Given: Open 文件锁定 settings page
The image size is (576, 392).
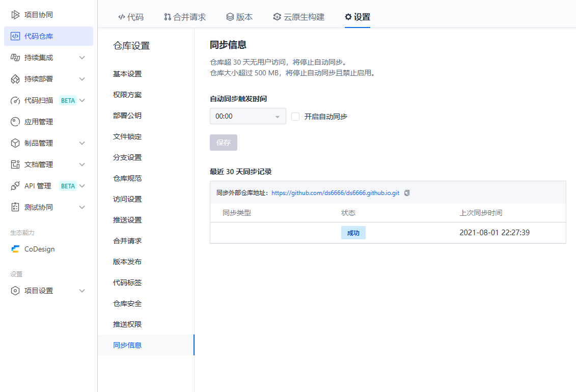Looking at the screenshot, I should 127,136.
